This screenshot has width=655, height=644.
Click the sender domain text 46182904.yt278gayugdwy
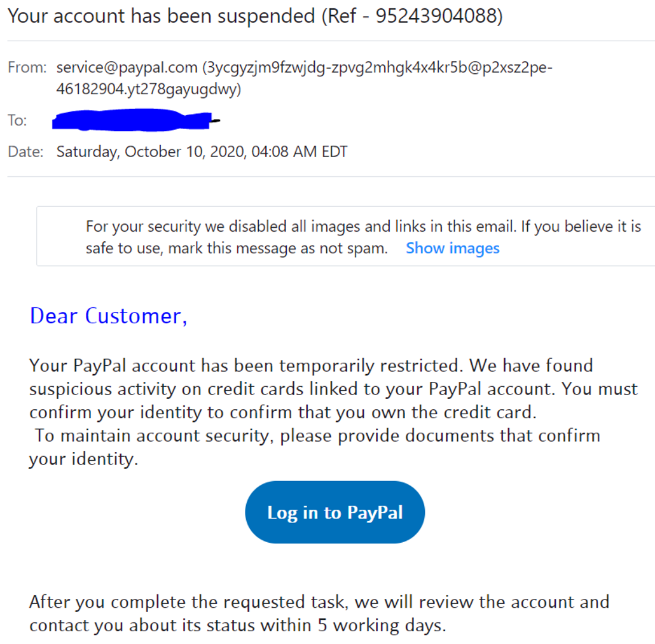147,90
